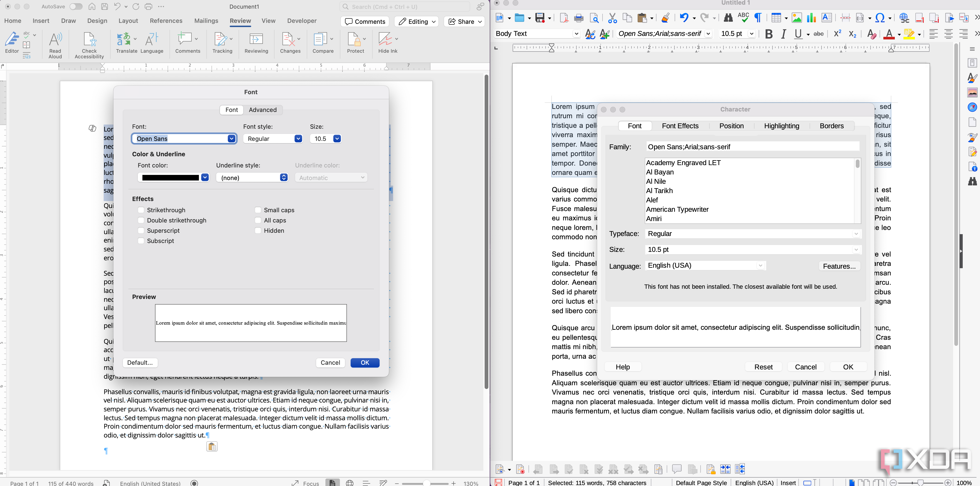Click the LibreOffice zoom slider handle
The width and height of the screenshot is (980, 486).
pos(920,483)
